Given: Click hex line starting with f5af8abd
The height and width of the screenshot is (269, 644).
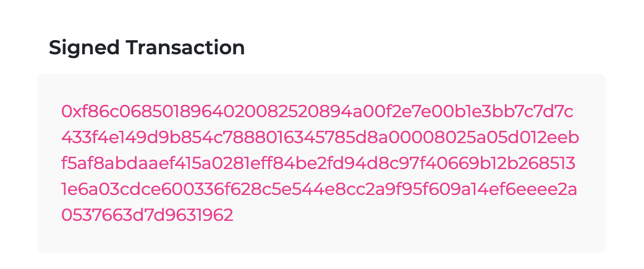Looking at the screenshot, I should (x=318, y=163).
